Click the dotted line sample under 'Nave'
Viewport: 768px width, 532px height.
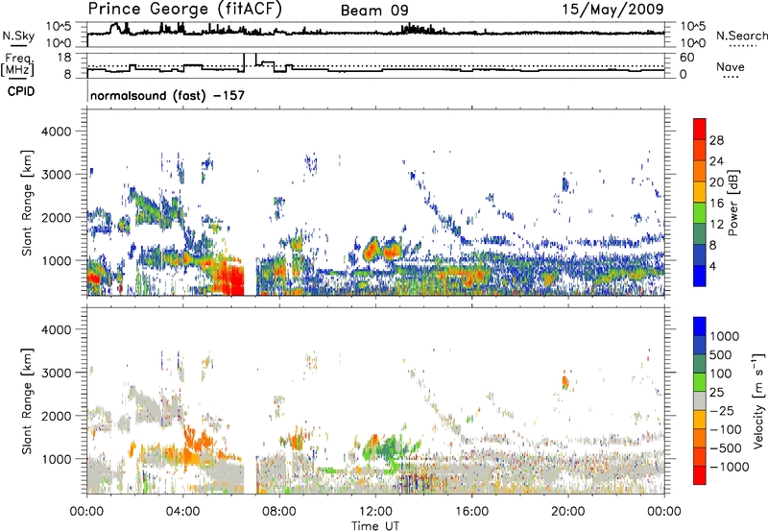731,78
